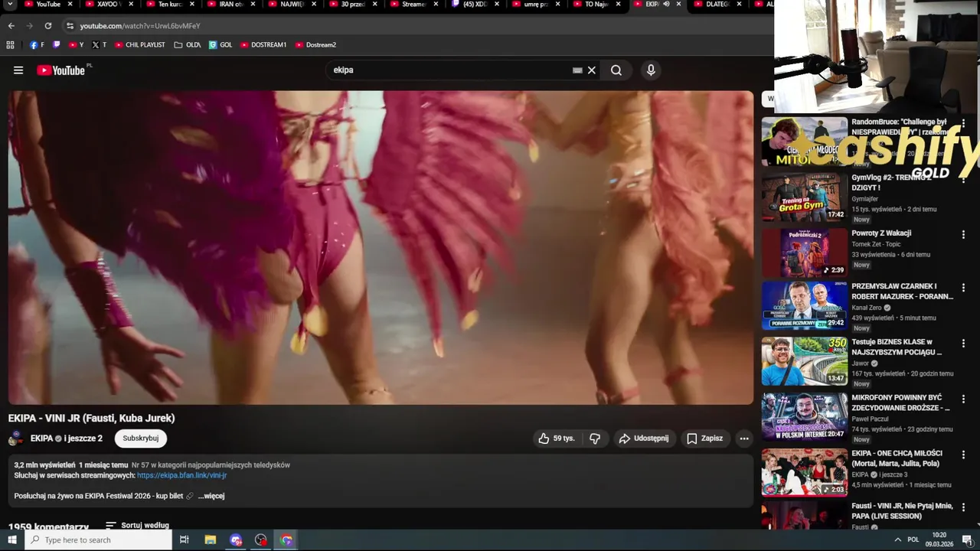Click the Subskrybuj button

[x=141, y=439]
